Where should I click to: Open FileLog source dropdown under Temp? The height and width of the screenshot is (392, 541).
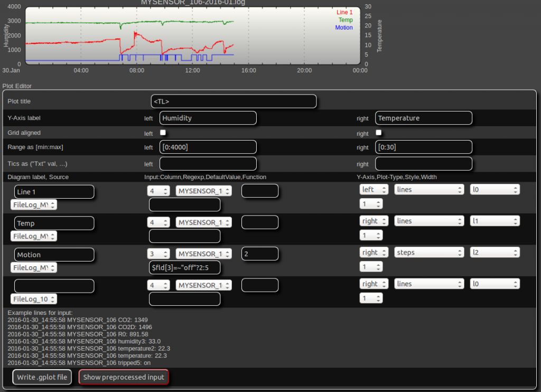[33, 236]
